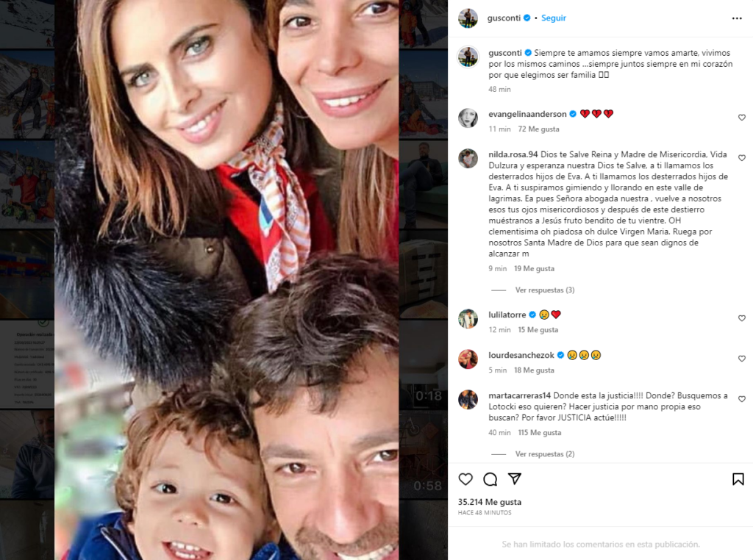Like the post with heart icon

465,479
